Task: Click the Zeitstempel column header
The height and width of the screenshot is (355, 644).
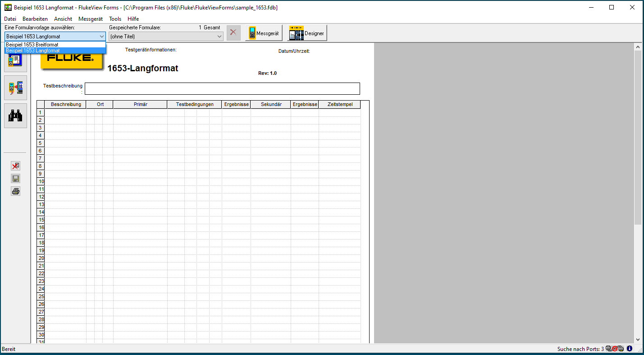Action: coord(340,104)
